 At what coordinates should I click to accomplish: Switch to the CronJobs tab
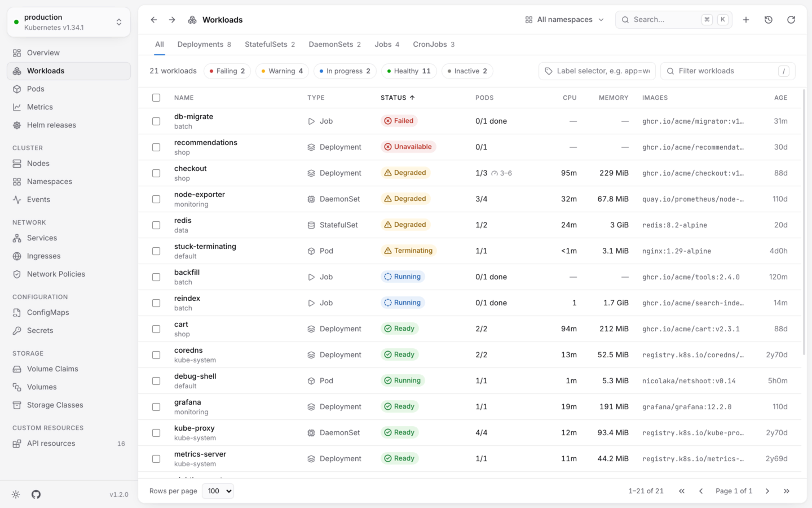click(x=434, y=45)
